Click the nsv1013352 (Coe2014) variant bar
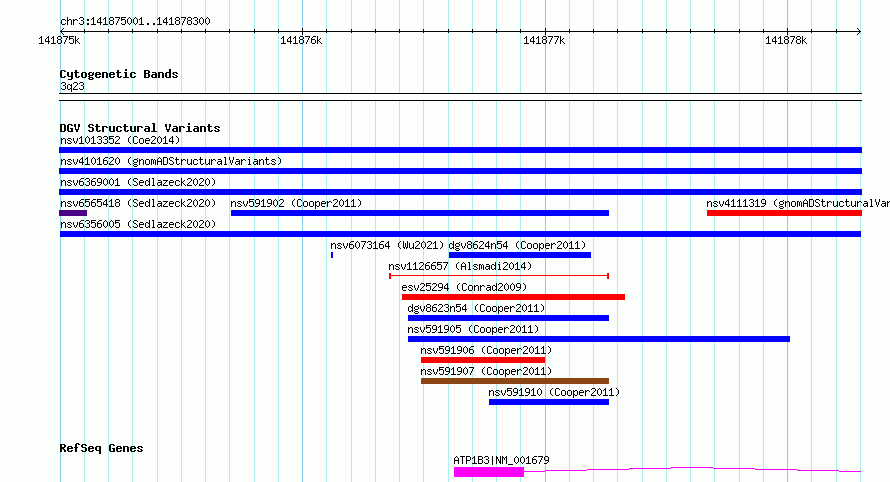 (x=460, y=150)
